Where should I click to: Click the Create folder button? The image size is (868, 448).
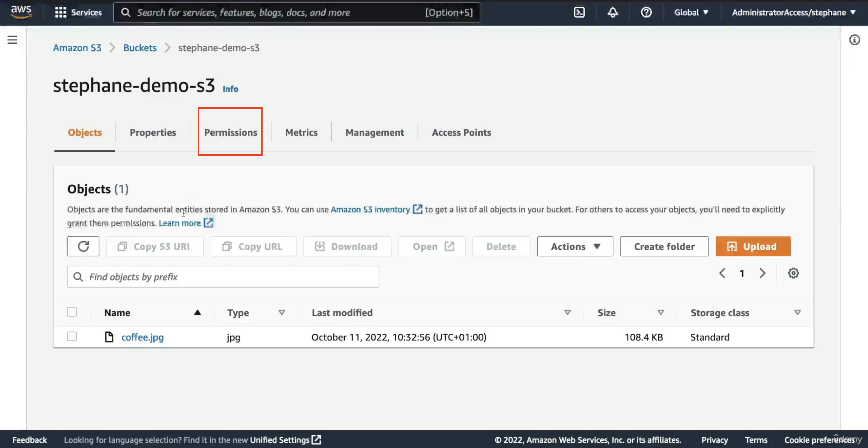[x=664, y=246]
